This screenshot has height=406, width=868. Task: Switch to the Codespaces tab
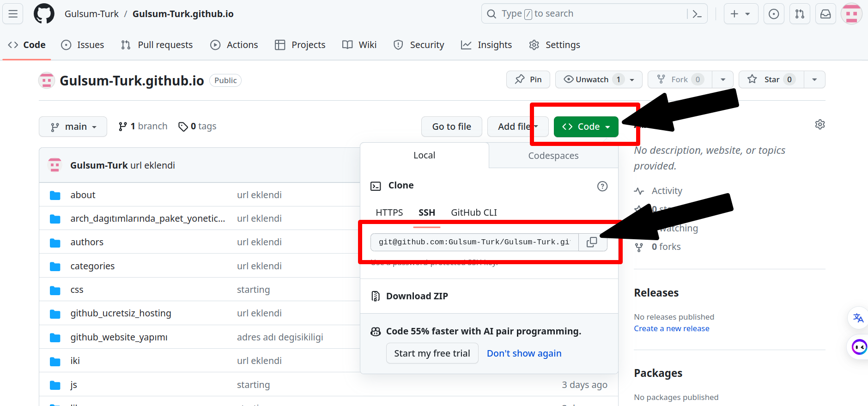point(553,156)
